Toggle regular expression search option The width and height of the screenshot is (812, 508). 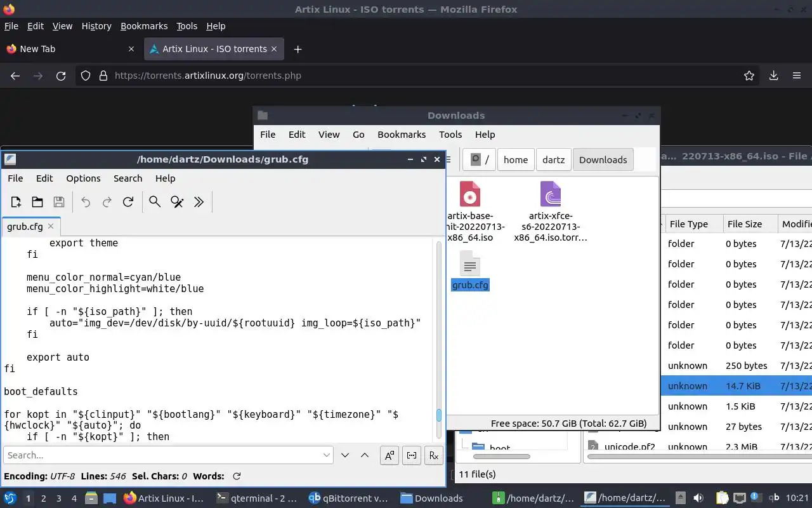click(434, 455)
